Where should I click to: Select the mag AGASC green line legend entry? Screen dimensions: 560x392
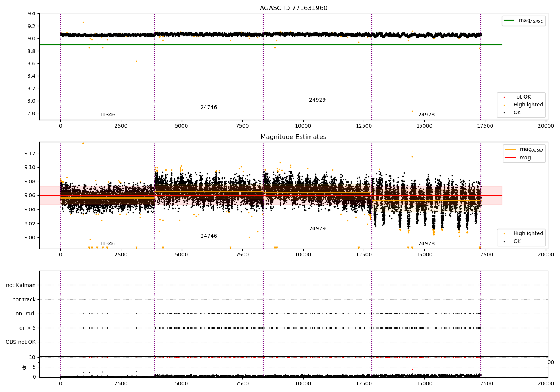pyautogui.click(x=523, y=21)
